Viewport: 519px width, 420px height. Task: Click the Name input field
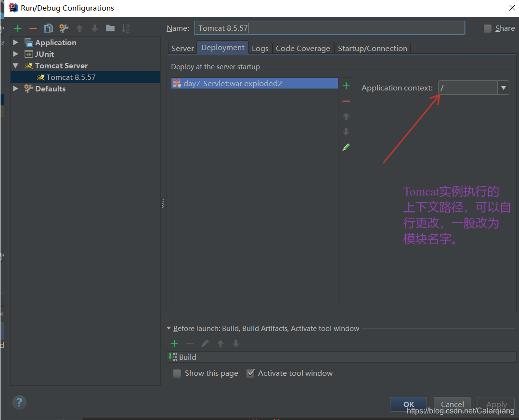point(329,28)
